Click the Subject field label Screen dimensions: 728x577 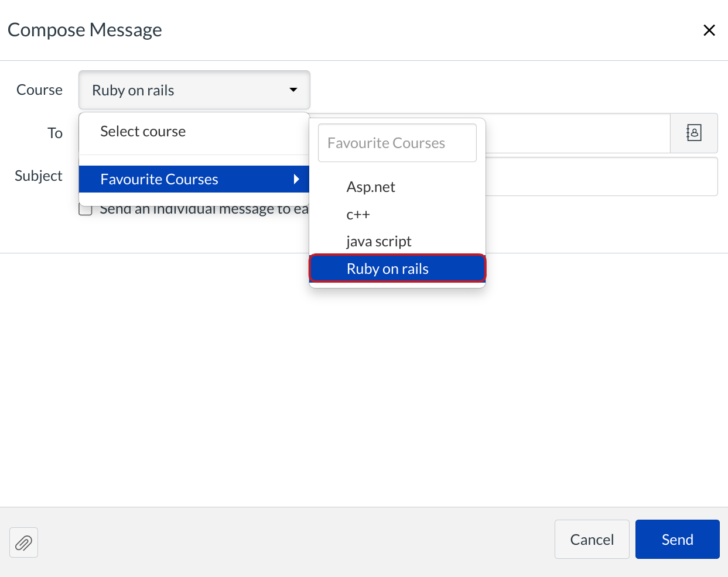39,176
